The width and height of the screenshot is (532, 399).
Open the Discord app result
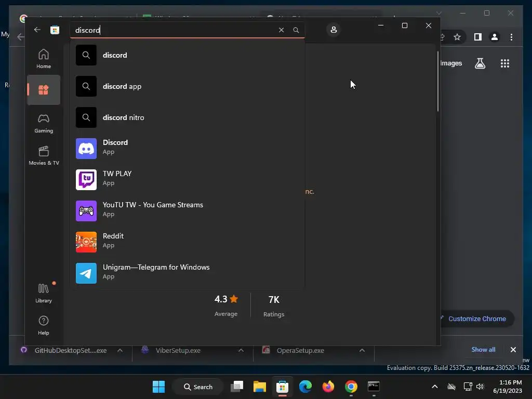(x=187, y=149)
